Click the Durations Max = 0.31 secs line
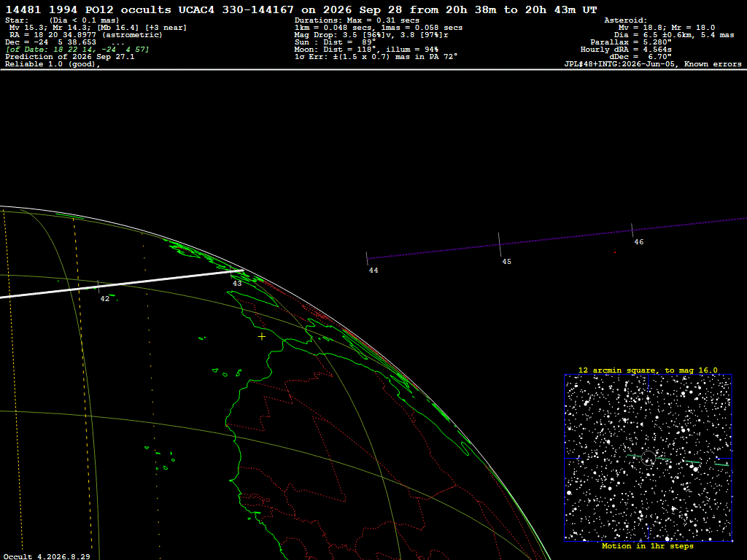Image resolution: width=747 pixels, height=560 pixels. pyautogui.click(x=357, y=20)
